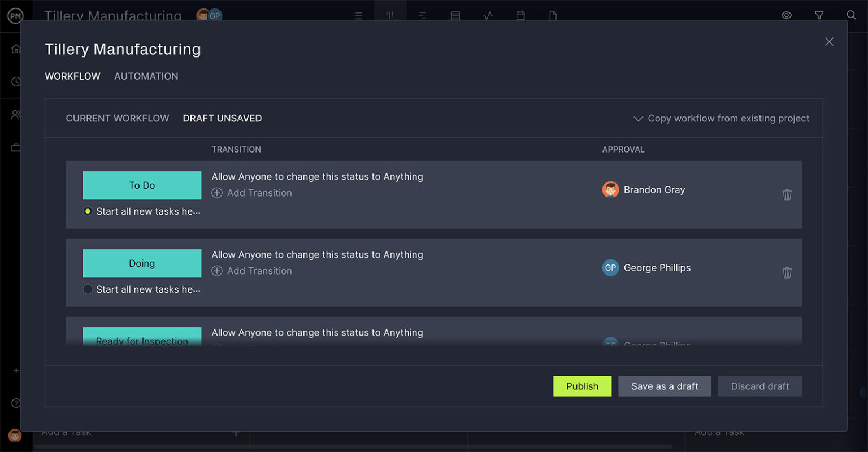
Task: Open George Phillips approval selector for Doing
Action: (647, 268)
